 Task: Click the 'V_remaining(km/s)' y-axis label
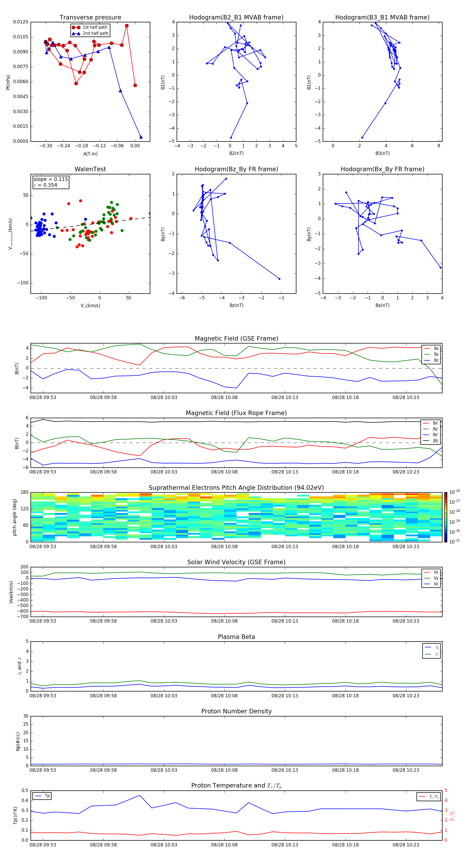coord(11,234)
